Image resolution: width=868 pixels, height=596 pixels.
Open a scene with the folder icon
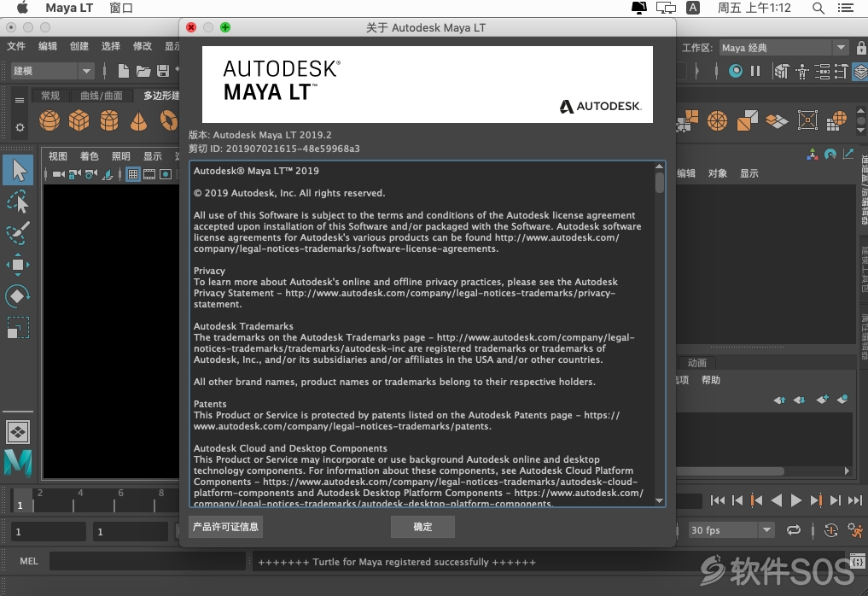tap(143, 71)
